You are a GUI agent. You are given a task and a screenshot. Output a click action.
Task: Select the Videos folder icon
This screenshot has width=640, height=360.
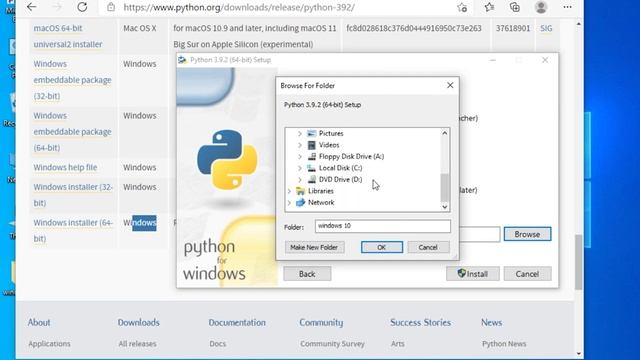pos(311,145)
